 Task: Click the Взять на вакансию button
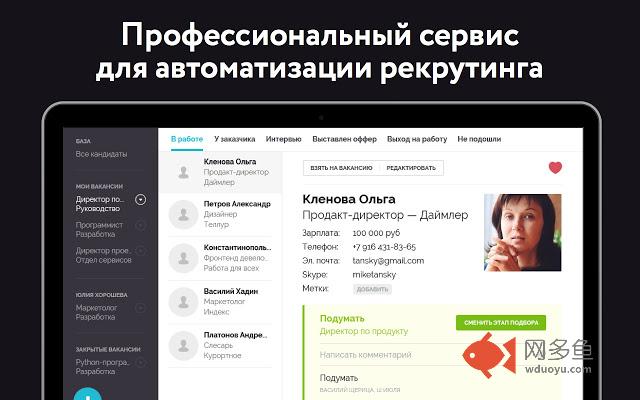tap(341, 168)
